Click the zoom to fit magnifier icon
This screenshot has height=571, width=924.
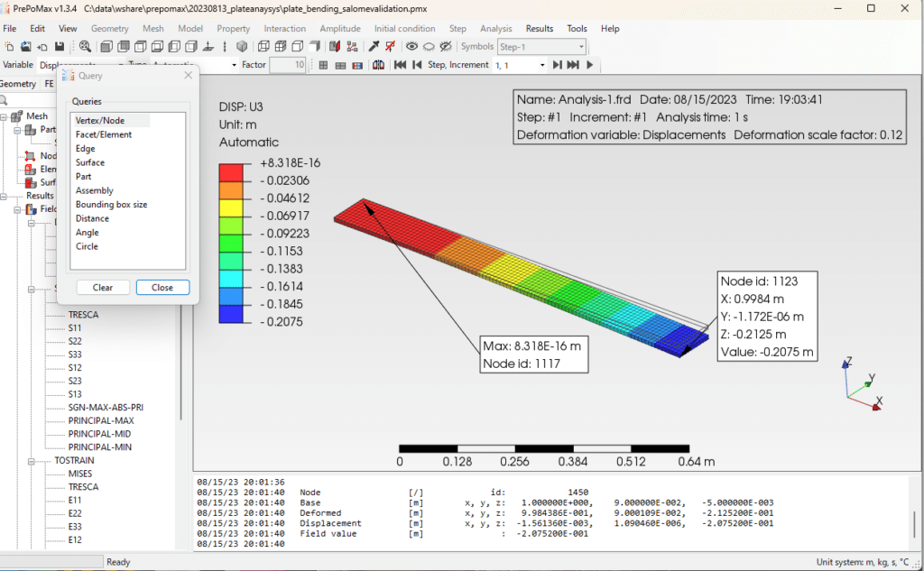tap(86, 46)
